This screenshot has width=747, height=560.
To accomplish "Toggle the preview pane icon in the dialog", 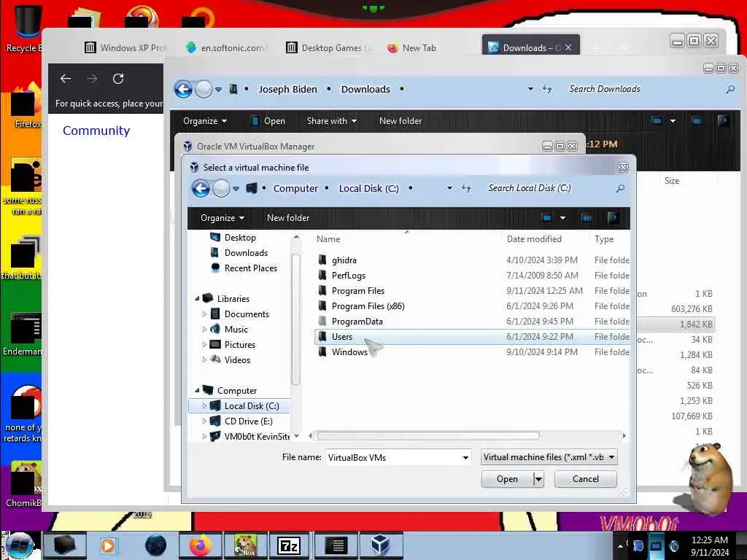I will click(x=587, y=218).
